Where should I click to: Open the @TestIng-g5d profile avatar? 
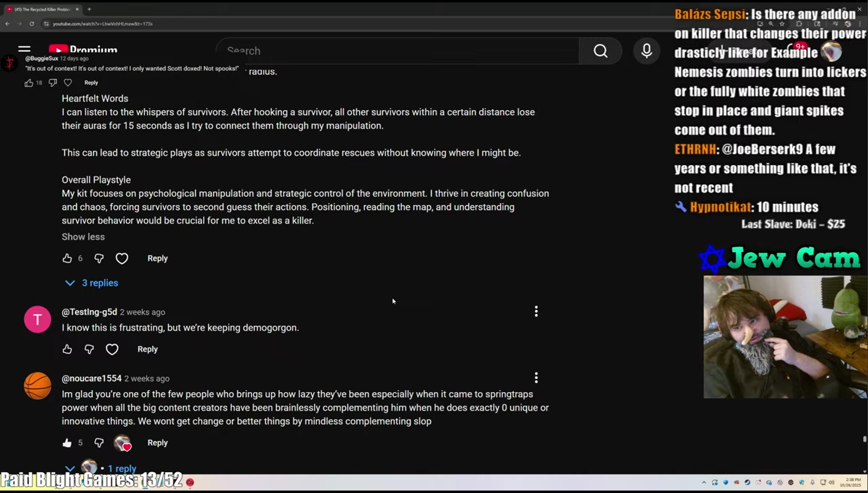coord(37,319)
